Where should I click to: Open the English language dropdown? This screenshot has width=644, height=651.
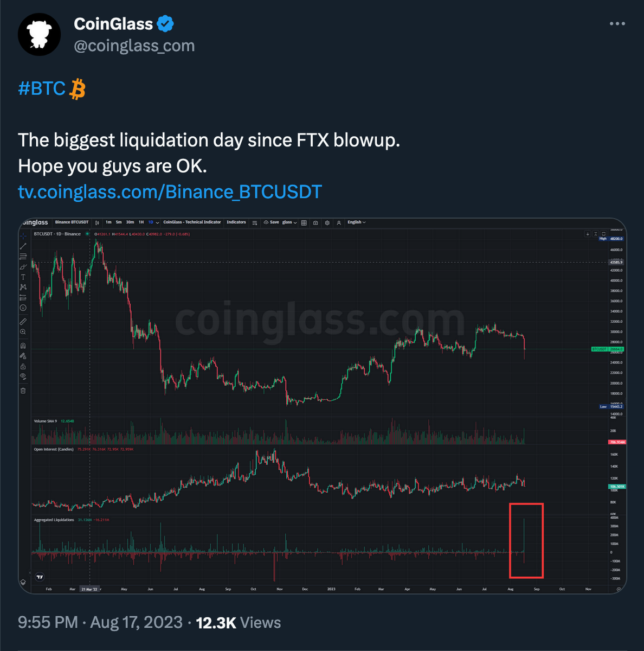[x=357, y=222]
